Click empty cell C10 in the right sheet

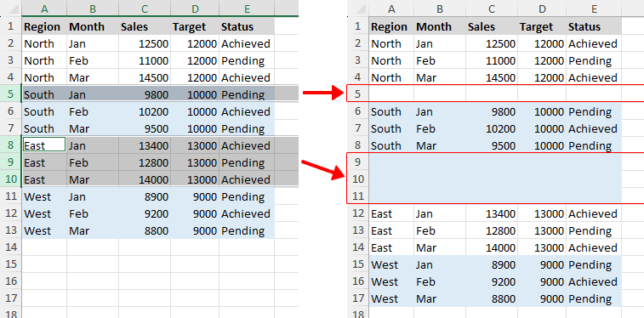coord(492,179)
